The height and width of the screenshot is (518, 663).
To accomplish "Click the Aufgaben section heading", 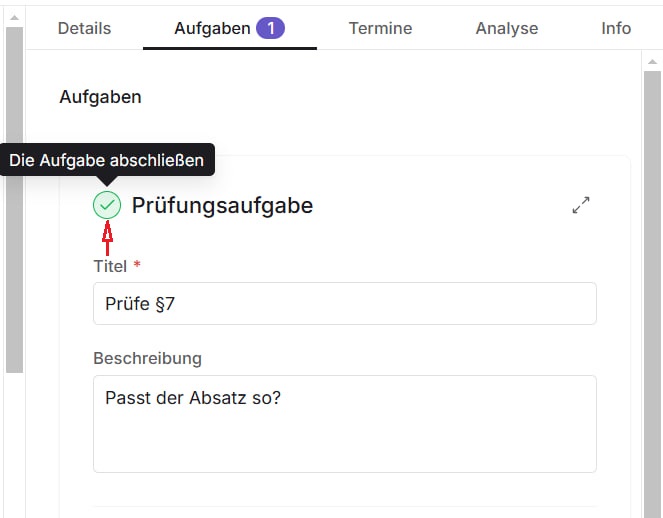I will click(100, 97).
